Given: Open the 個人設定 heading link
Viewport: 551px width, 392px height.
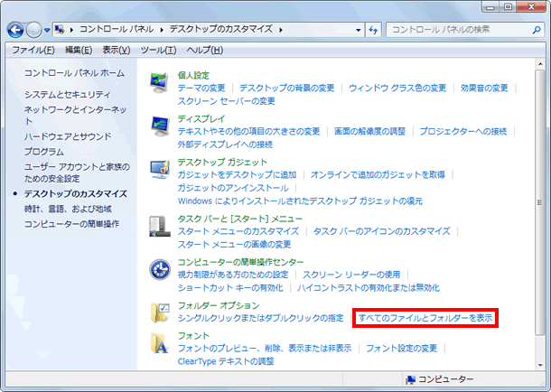Looking at the screenshot, I should tap(193, 75).
